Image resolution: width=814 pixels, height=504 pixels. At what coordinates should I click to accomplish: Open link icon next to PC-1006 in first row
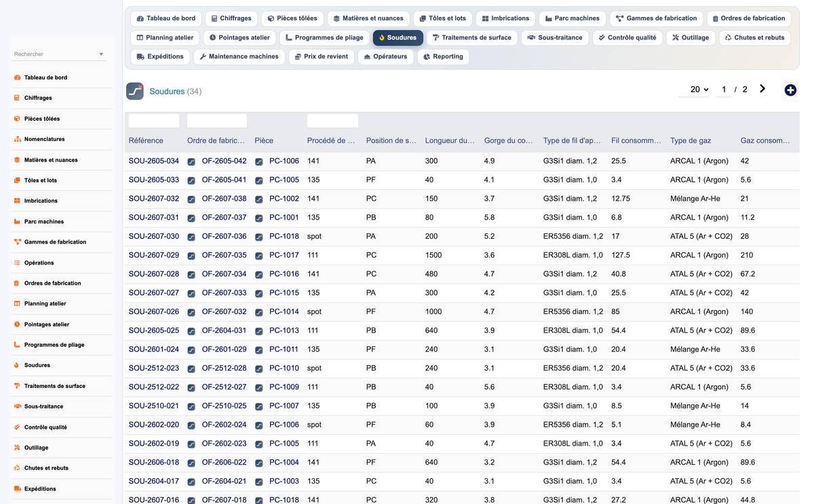point(259,162)
